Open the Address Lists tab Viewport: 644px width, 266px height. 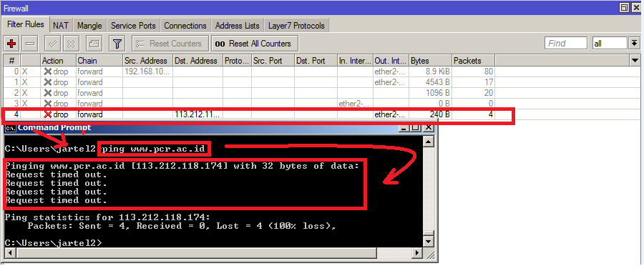tap(238, 26)
